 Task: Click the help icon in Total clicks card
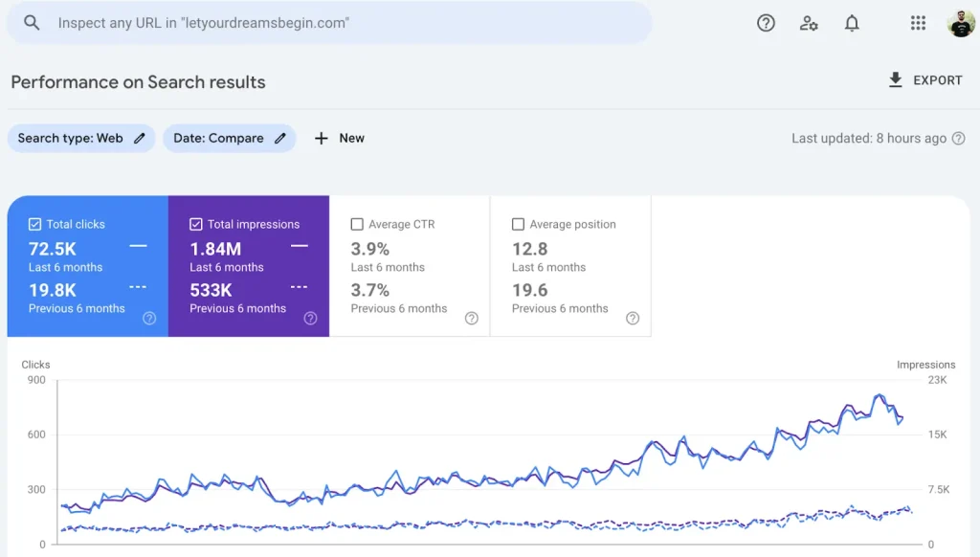(x=149, y=319)
